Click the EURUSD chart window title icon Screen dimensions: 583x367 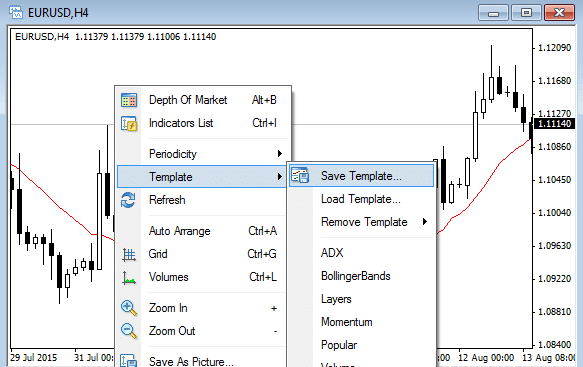pyautogui.click(x=16, y=13)
